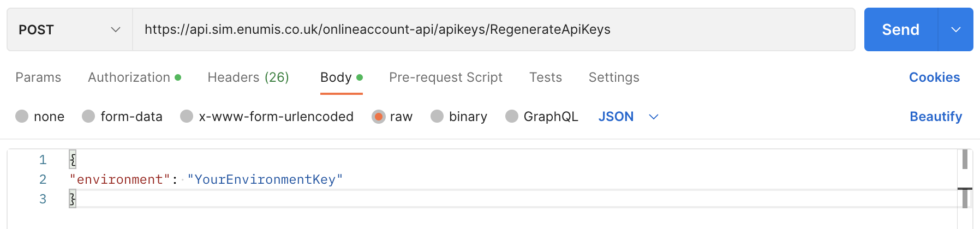The width and height of the screenshot is (980, 229).
Task: Select x-www-form-urlencoded body type
Action: (x=187, y=117)
